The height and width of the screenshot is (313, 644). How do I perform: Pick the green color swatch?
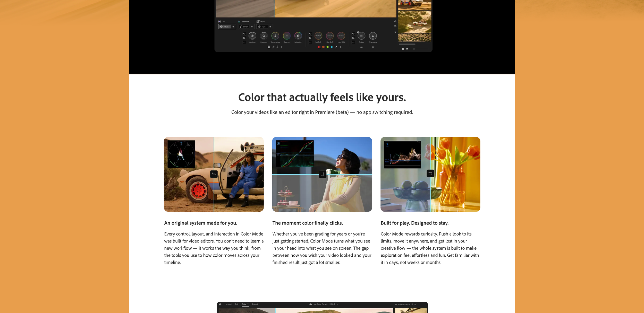tap(328, 47)
